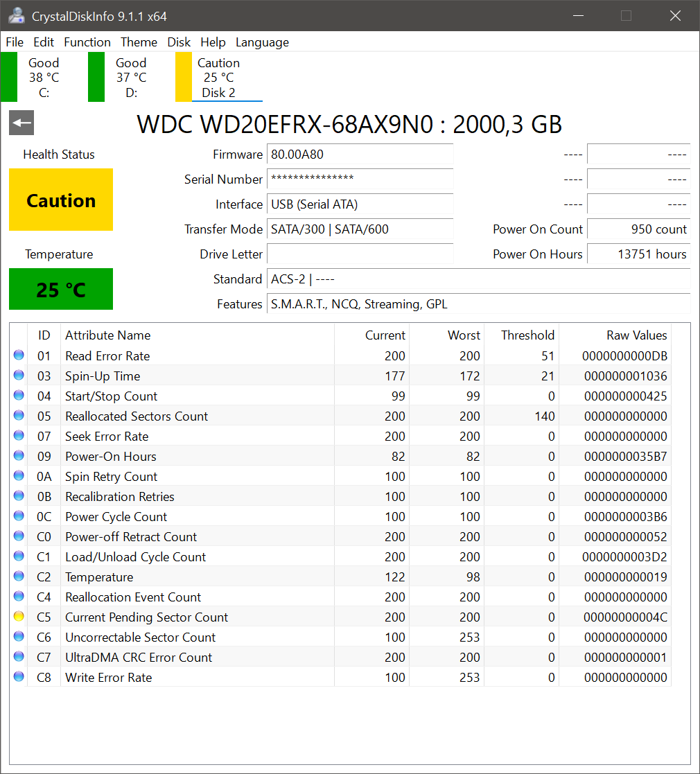Screen dimensions: 700x774
Task: Click the Features field S.M.A.R.T., NCQ, Streaming, GPL
Action: pos(478,304)
